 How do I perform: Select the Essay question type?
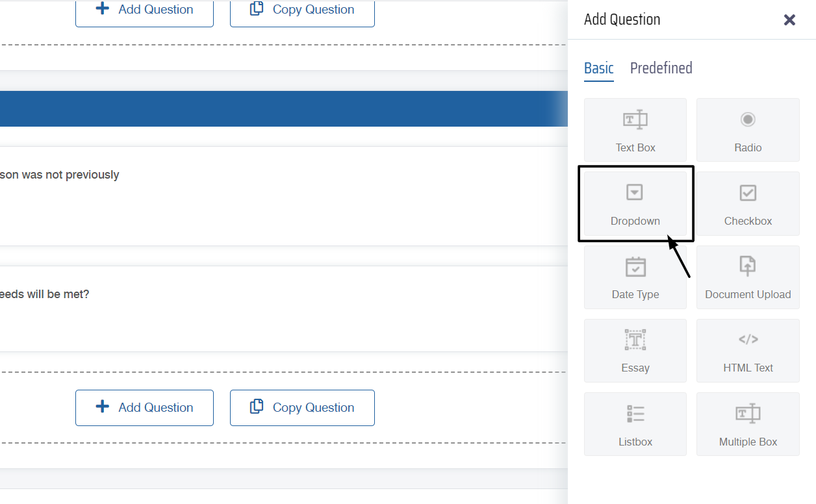[x=635, y=350]
